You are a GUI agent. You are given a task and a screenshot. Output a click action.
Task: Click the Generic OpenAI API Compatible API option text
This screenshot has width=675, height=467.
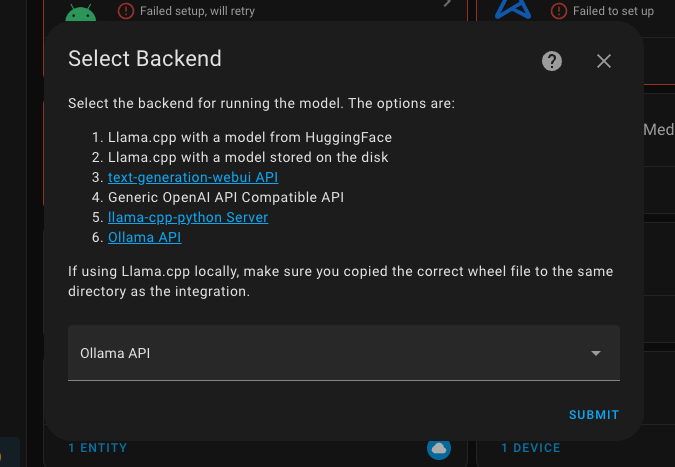point(226,197)
